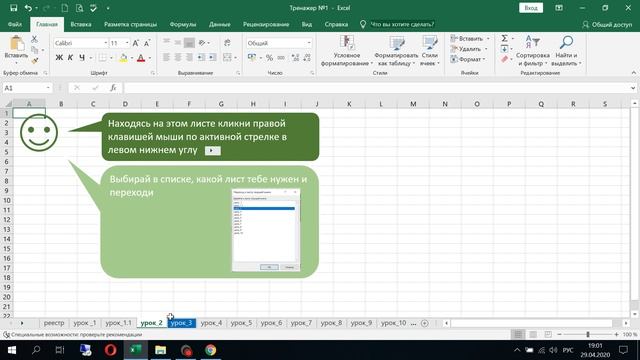
Task: Open the font size dropdown
Action: pyautogui.click(x=127, y=43)
